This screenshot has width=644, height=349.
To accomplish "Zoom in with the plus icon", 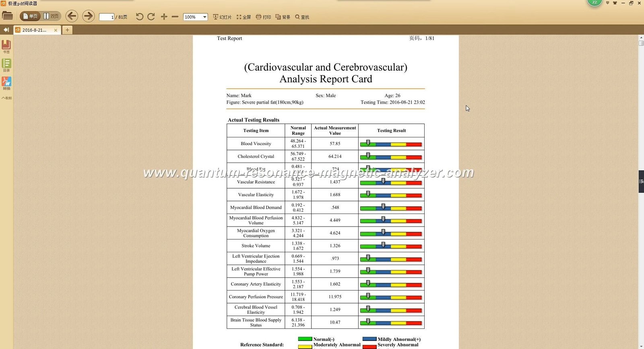I will (164, 17).
